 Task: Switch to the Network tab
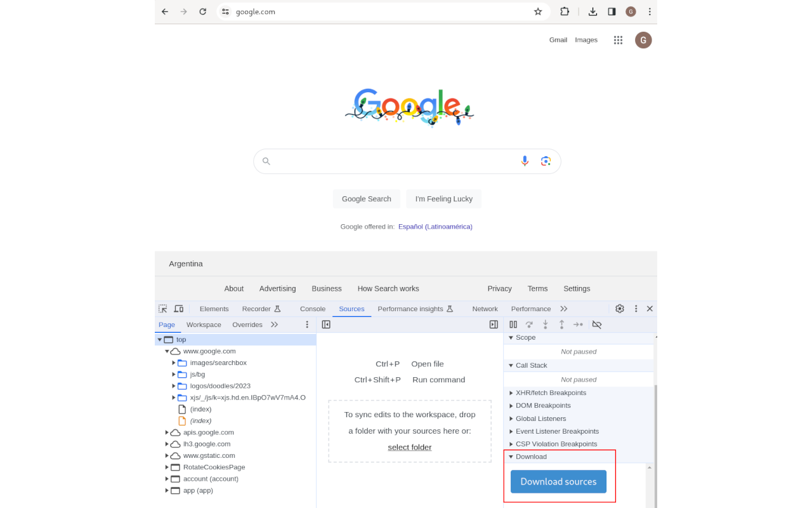[485, 309]
